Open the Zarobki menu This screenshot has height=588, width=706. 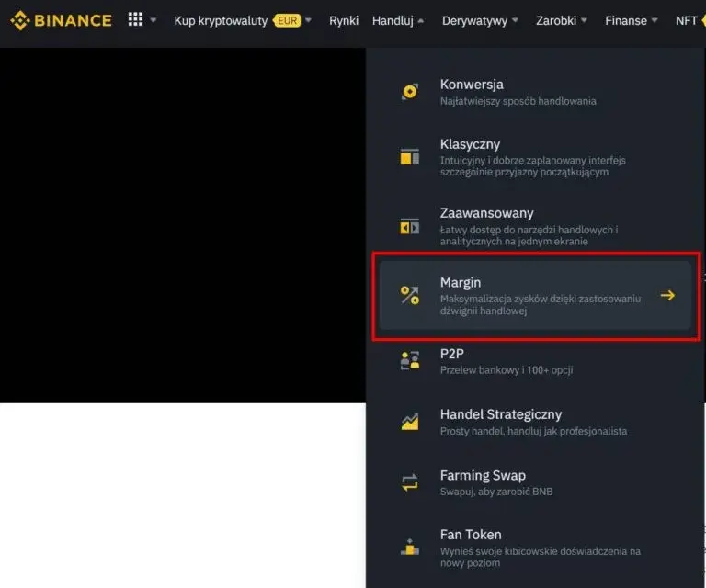[x=556, y=21]
